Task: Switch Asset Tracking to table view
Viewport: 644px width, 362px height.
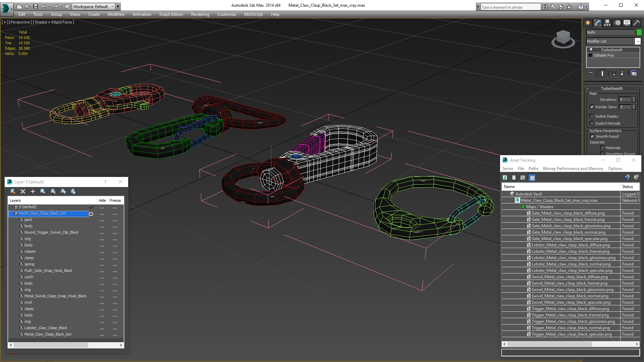Action: (x=532, y=178)
